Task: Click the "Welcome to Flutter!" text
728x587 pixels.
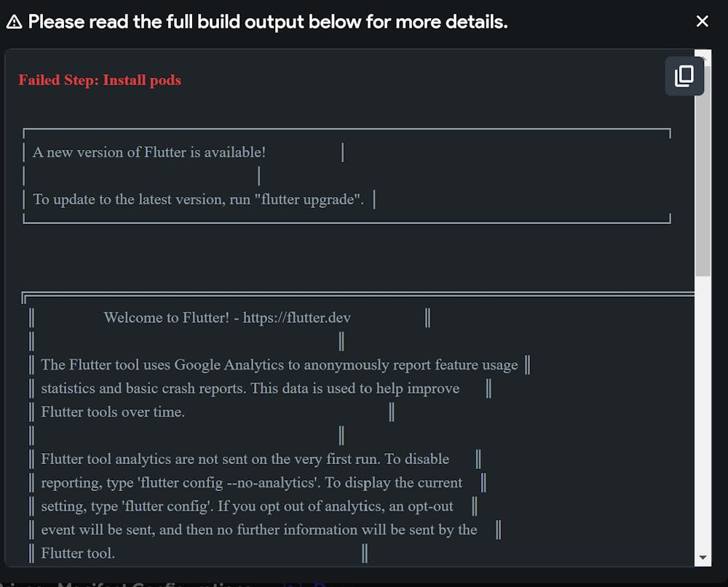Action: point(166,318)
